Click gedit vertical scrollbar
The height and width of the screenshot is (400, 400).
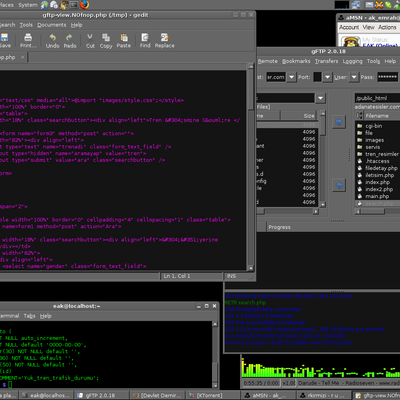[x=251, y=168]
